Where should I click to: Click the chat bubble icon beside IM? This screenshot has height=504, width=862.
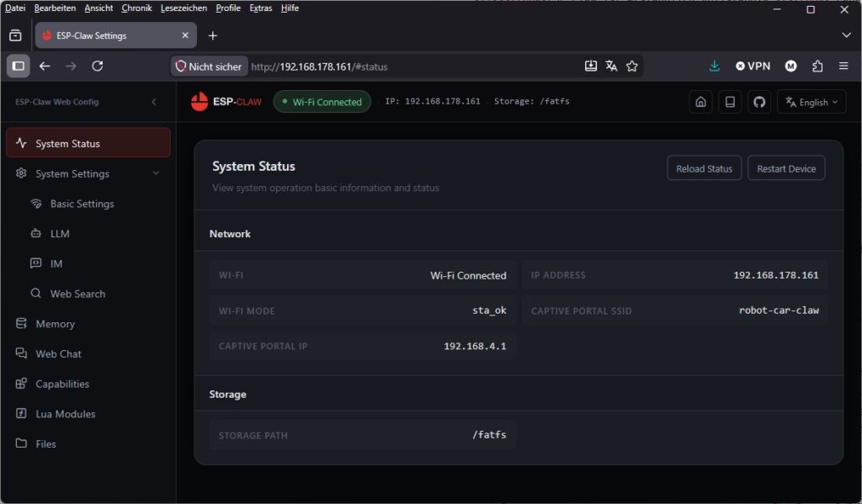36,263
